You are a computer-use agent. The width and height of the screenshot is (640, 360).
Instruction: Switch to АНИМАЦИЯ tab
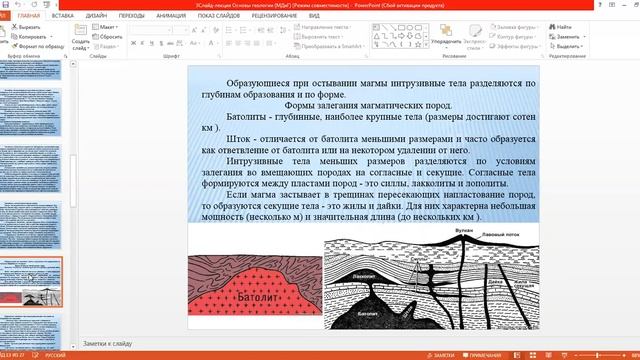coord(171,16)
